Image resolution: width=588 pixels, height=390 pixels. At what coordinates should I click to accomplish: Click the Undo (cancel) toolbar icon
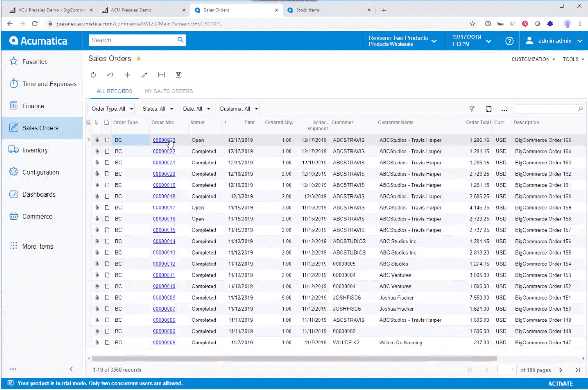tap(110, 75)
